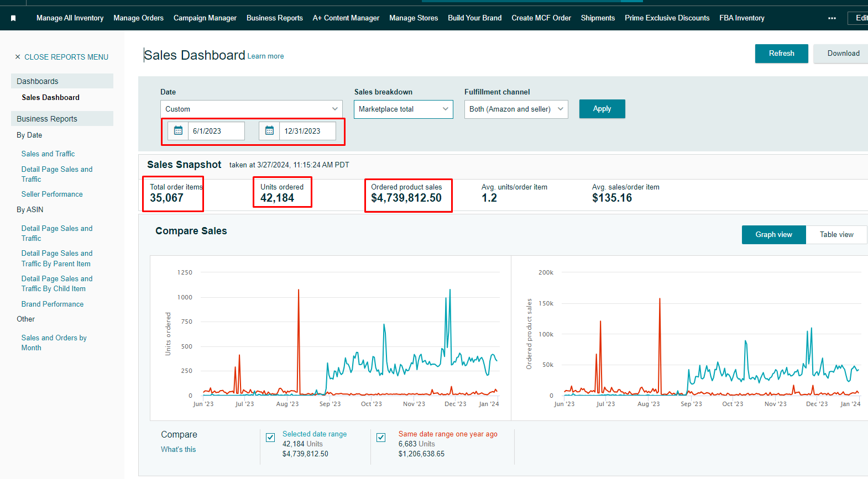Open the Fulfillment channel dropdown

516,109
